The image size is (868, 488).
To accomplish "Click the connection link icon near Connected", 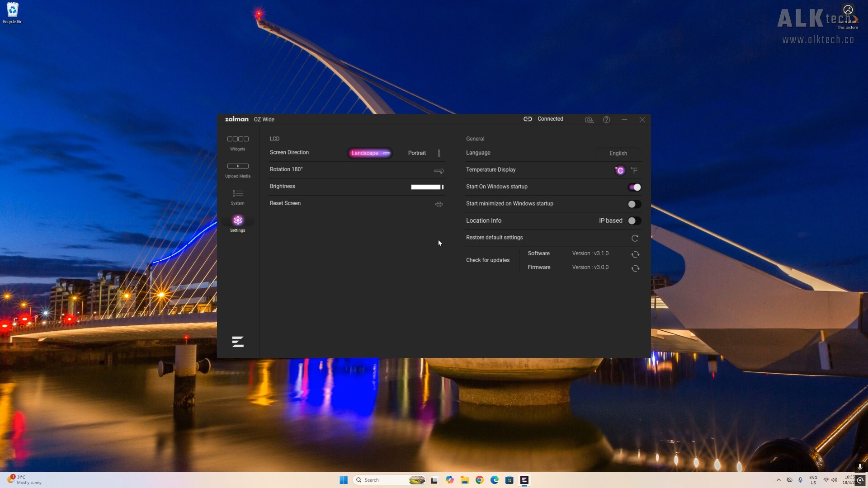I will (528, 119).
